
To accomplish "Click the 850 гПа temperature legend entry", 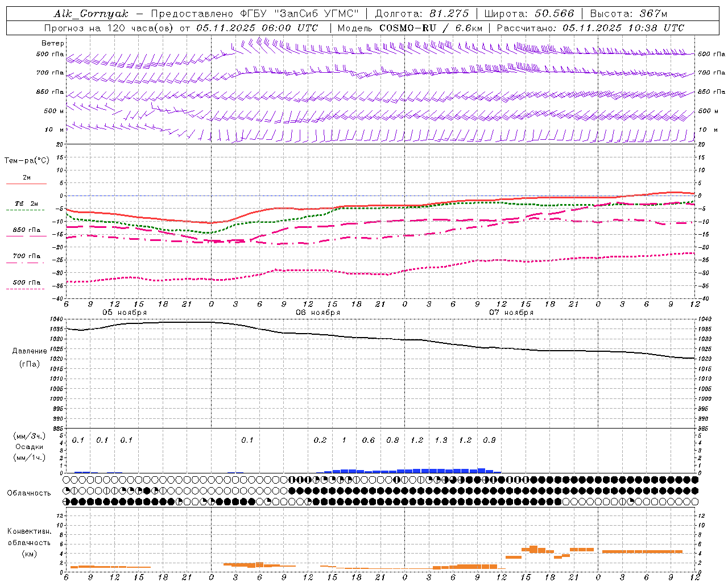I will [x=26, y=232].
